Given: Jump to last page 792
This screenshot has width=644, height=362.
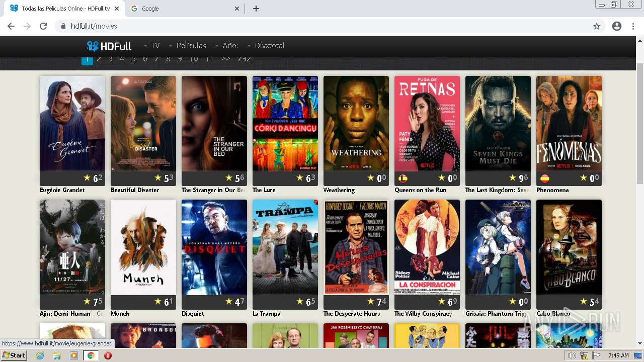Looking at the screenshot, I should (x=244, y=59).
